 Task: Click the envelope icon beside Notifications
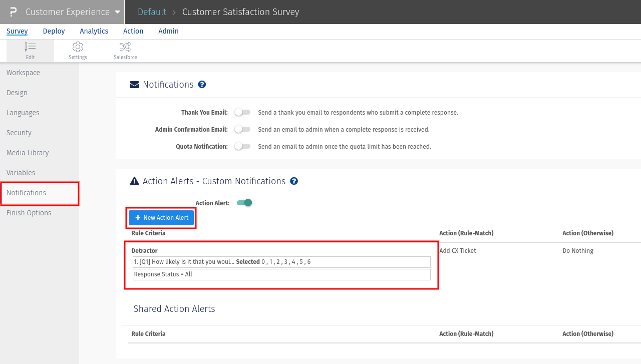(134, 85)
